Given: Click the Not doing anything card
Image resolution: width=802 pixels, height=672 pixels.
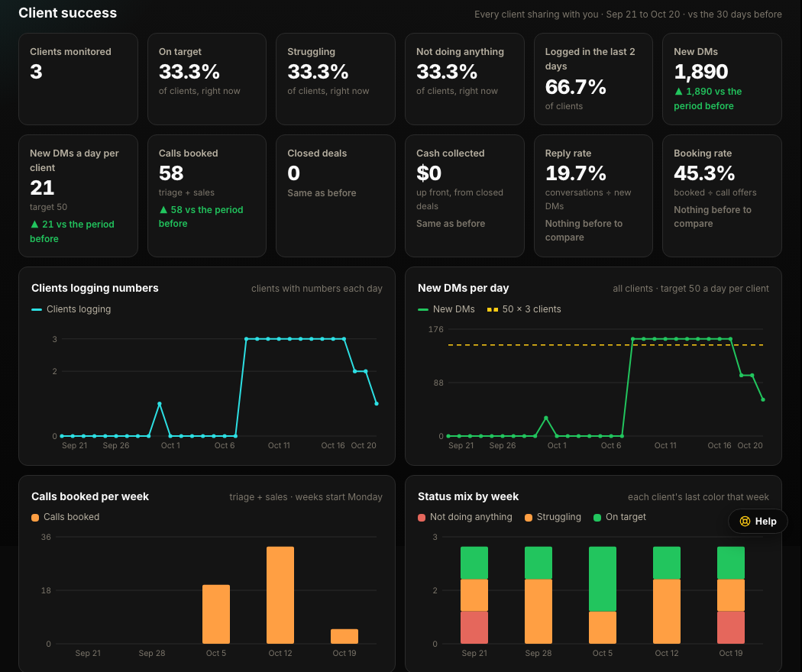Looking at the screenshot, I should tap(464, 79).
